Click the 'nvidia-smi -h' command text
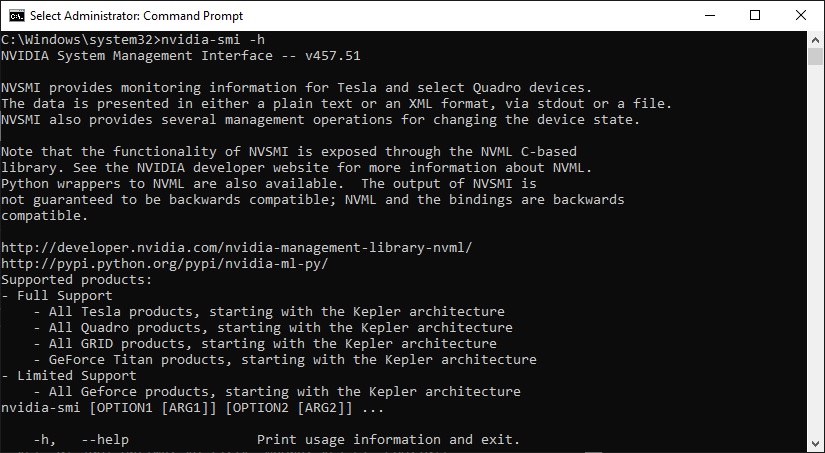Screen dimensions: 825x453 pyautogui.click(x=213, y=39)
